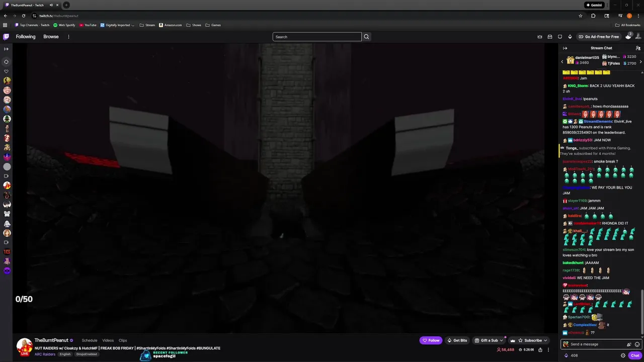The height and width of the screenshot is (362, 644).
Task: Open chat settings gear icon
Action: click(x=623, y=355)
